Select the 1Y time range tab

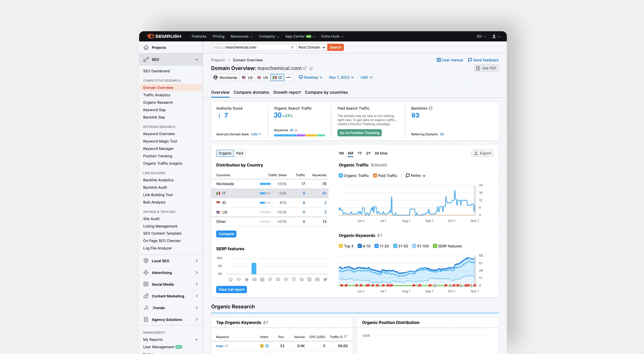(x=359, y=153)
